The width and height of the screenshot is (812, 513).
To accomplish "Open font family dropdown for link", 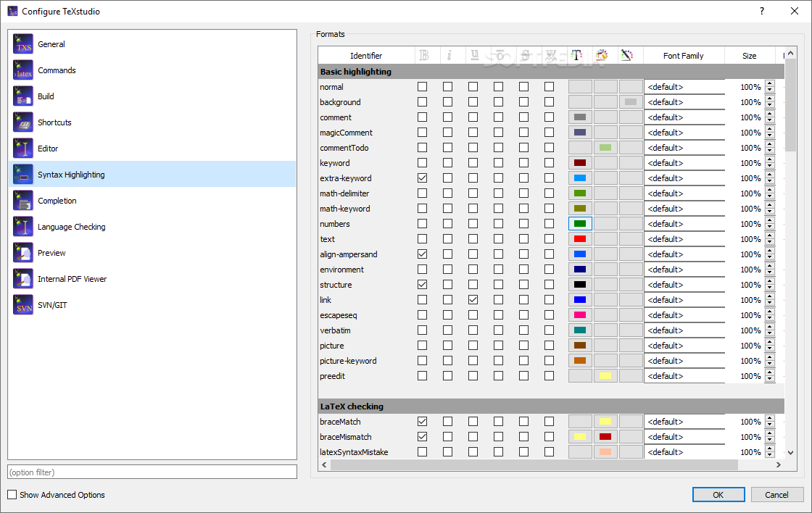I will click(x=684, y=300).
